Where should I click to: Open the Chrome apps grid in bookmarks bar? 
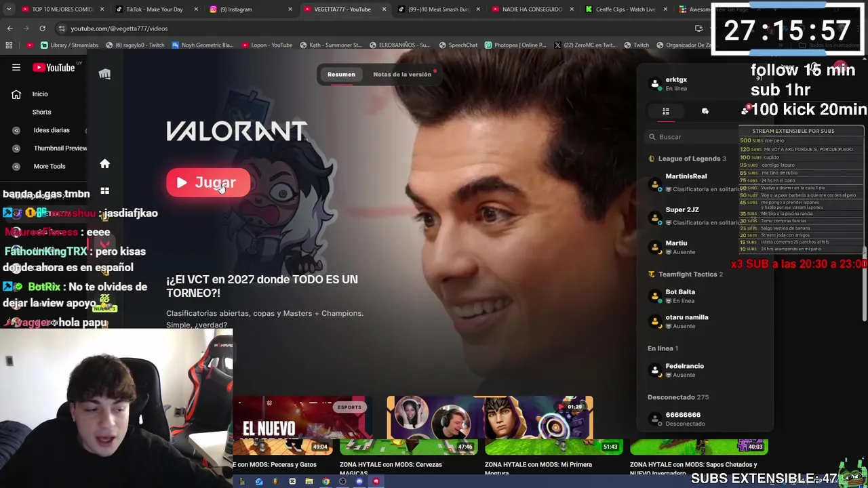click(x=9, y=45)
